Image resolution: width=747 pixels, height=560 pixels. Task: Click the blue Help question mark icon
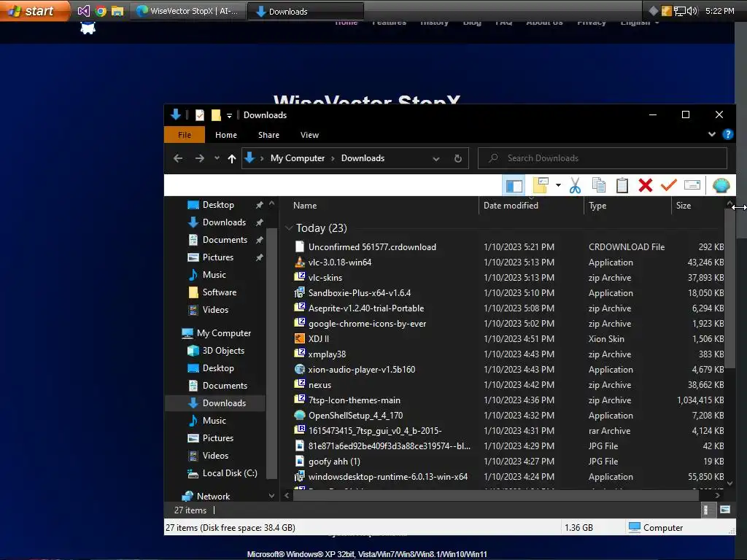pos(727,134)
